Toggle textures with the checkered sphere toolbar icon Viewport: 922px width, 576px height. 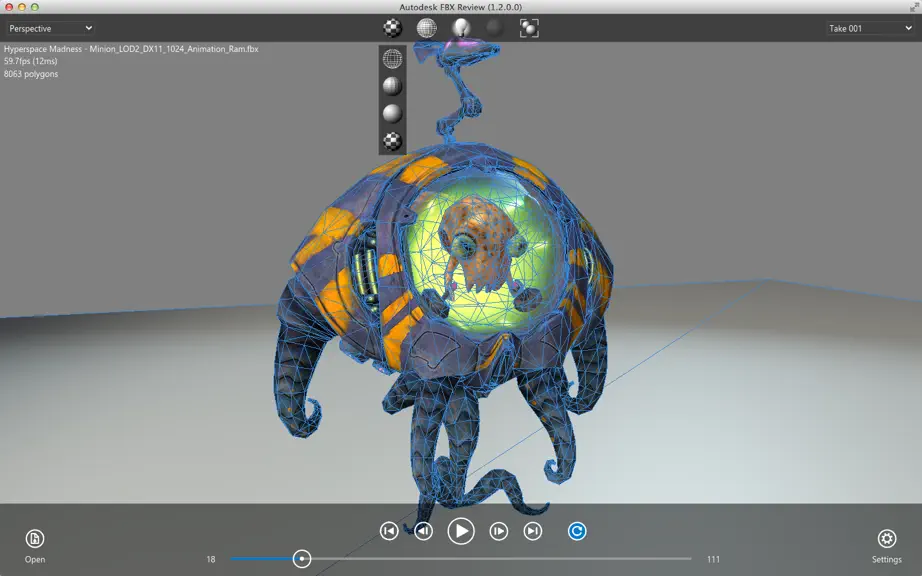tap(393, 28)
